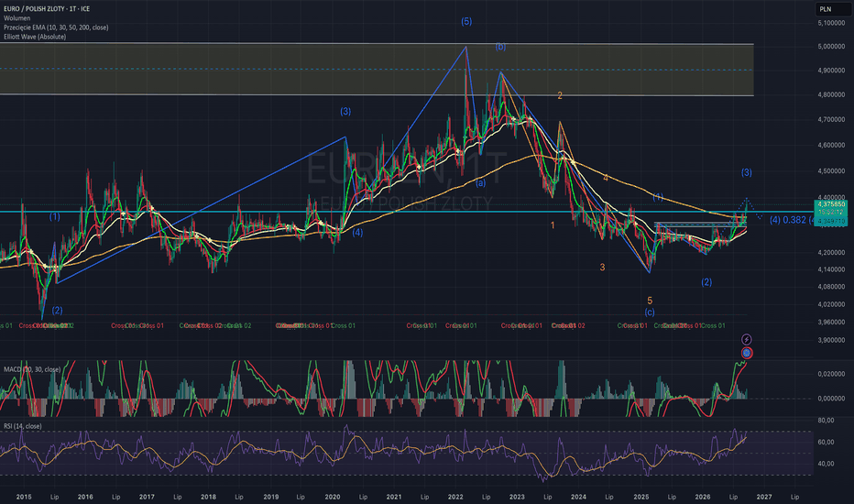Click the 4,700000 price axis label
854x504 pixels.
coord(831,119)
